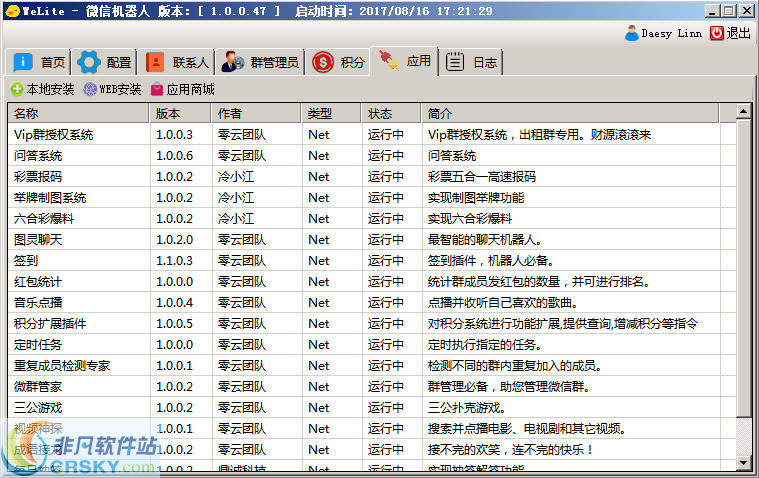
Task: Select the 三公游戏 plugin
Action: click(38, 408)
